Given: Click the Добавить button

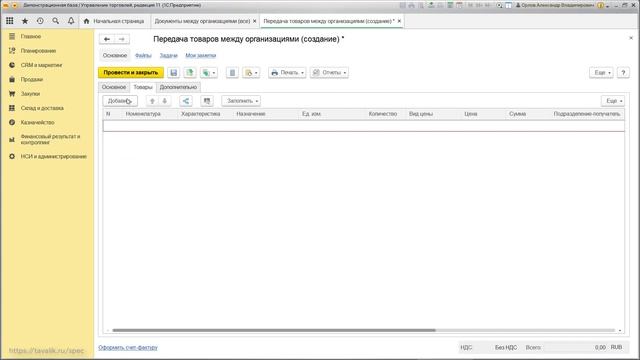Looking at the screenshot, I should 120,101.
